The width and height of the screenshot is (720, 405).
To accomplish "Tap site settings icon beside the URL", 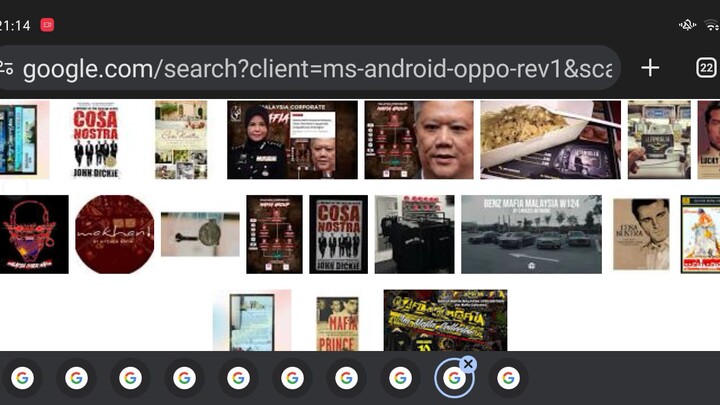I will pyautogui.click(x=7, y=68).
